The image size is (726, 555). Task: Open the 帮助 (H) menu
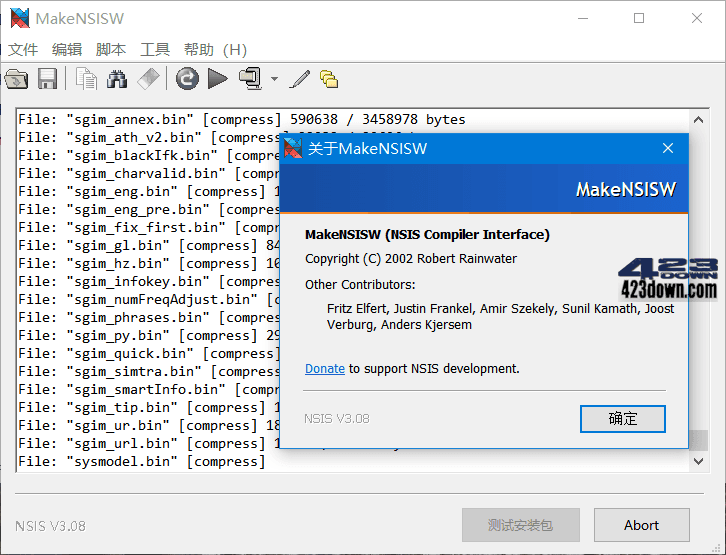(x=215, y=50)
